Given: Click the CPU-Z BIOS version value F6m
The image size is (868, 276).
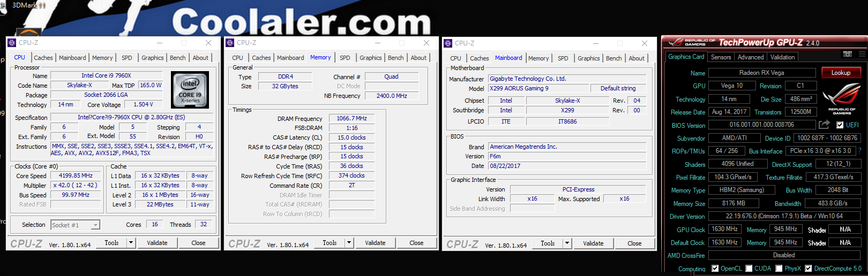Looking at the screenshot, I should tap(567, 156).
